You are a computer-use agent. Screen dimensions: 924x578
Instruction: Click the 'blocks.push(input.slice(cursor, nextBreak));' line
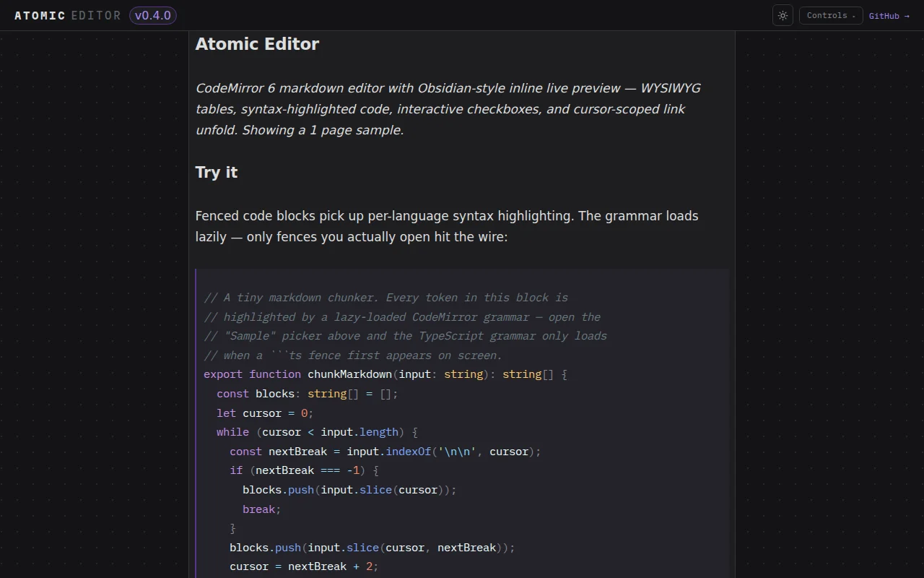pos(372,547)
